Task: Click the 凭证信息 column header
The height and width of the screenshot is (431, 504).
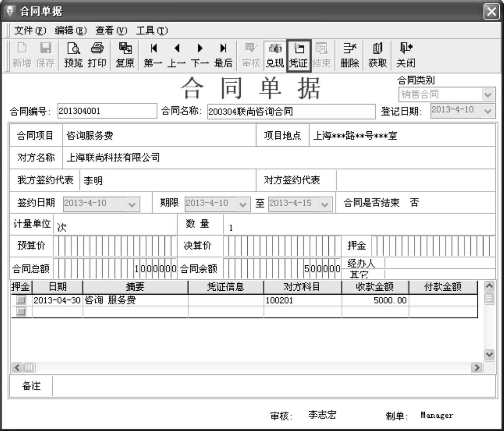Action: coord(226,287)
